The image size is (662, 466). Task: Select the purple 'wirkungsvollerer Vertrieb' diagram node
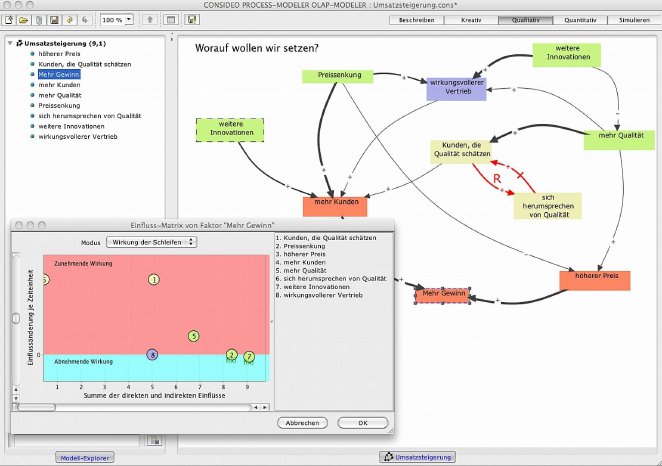coord(456,89)
